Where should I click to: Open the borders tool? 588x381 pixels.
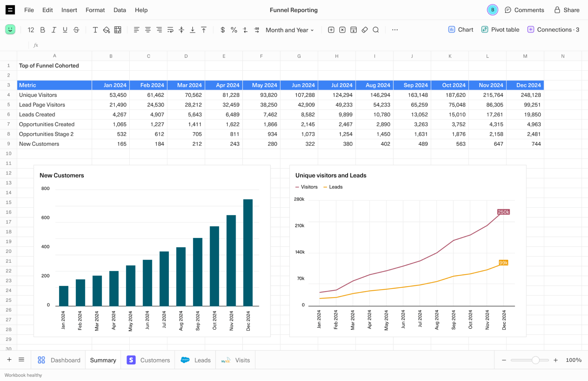(x=117, y=30)
